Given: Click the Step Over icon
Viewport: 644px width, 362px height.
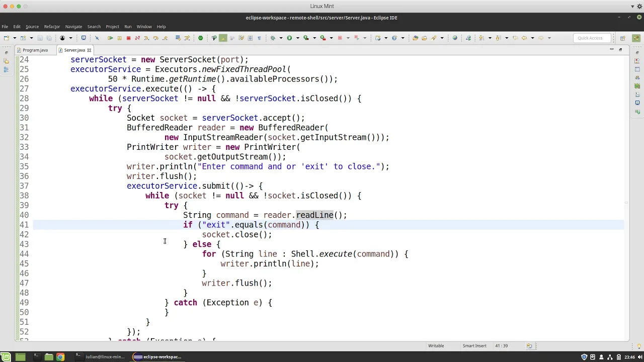Looking at the screenshot, I should click(155, 38).
